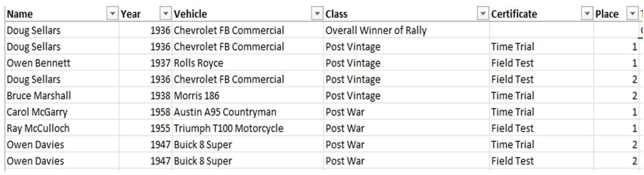Click the Carol McGarry name cell
The width and height of the screenshot is (644, 175).
tap(37, 112)
